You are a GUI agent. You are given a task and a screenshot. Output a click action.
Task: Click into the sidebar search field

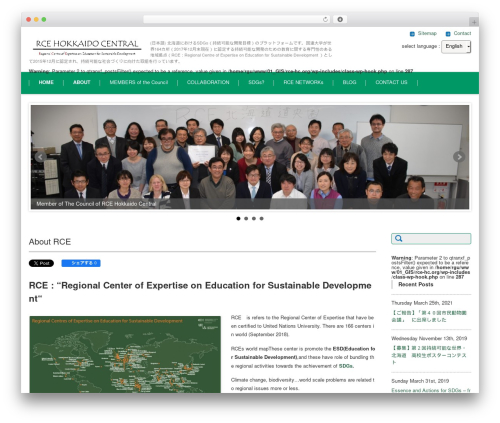[x=431, y=239]
